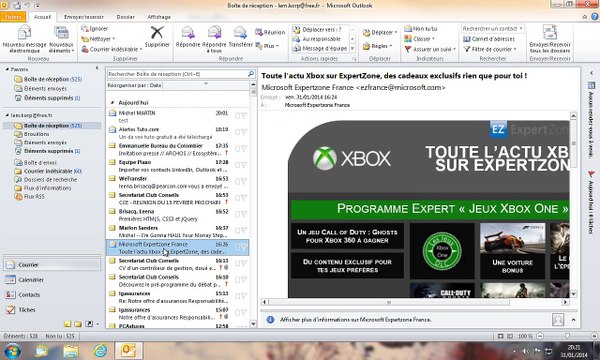The width and height of the screenshot is (600, 360).
Task: Switch to the Accueil tab
Action: (x=42, y=17)
